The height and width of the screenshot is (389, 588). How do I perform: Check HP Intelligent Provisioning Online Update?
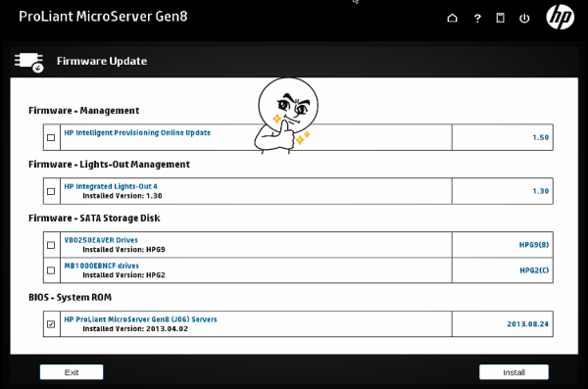[x=51, y=138]
